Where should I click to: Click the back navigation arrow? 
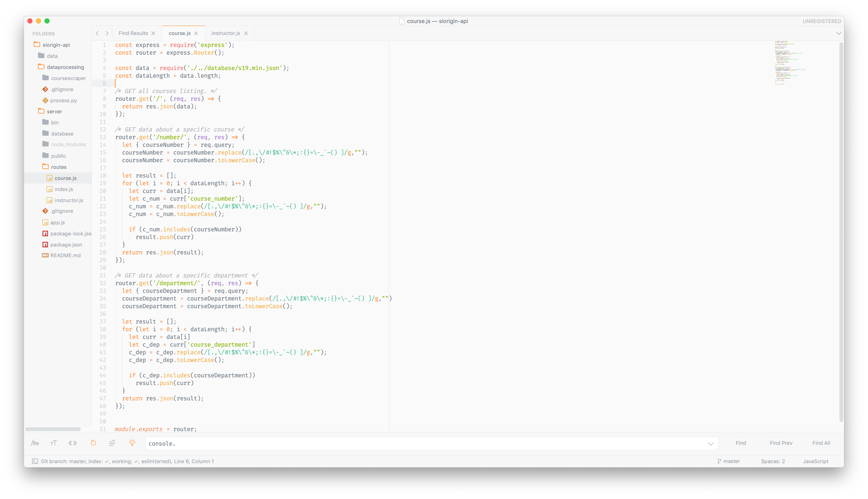(x=97, y=33)
